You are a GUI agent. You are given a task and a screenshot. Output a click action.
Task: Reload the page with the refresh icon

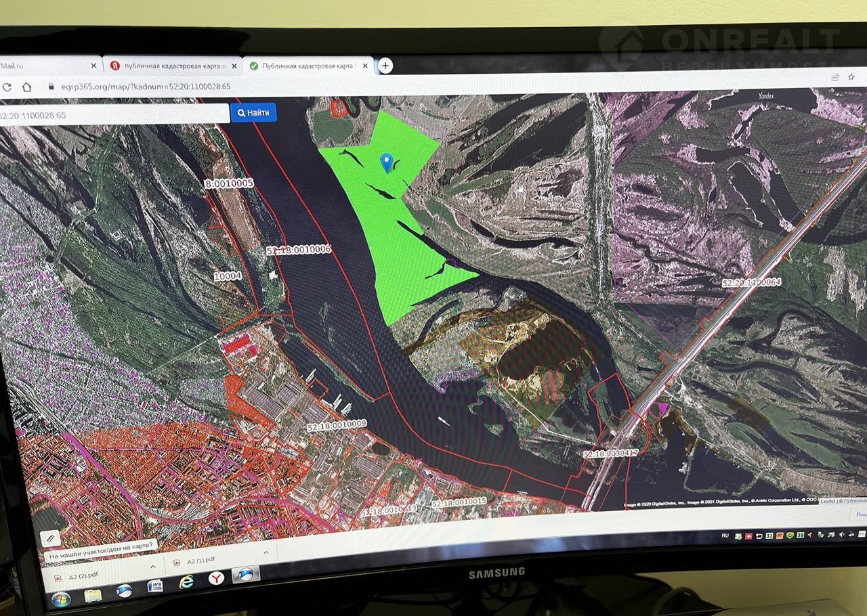tap(7, 87)
